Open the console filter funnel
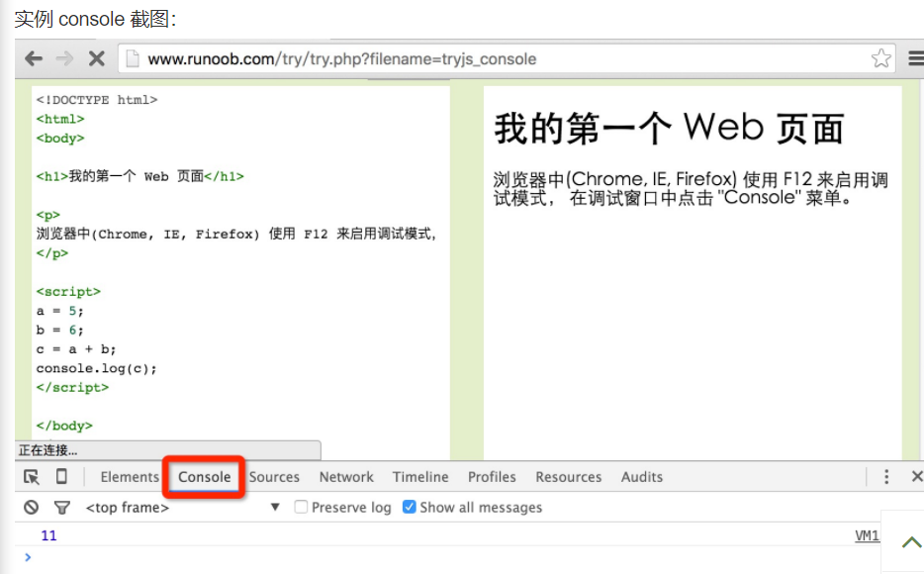The width and height of the screenshot is (924, 574). 62,508
